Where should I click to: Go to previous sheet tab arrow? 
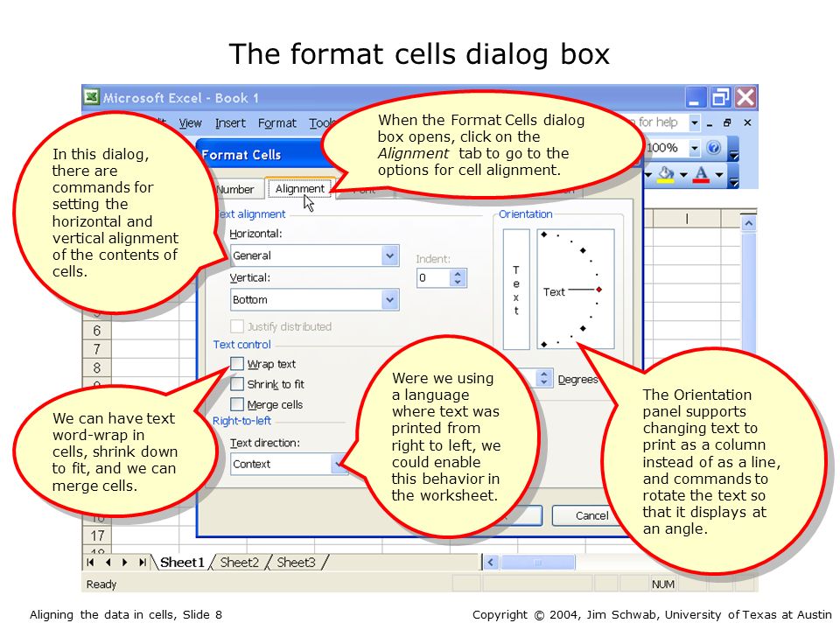108,562
